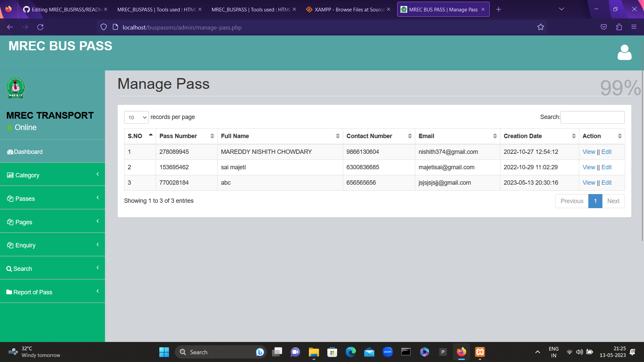The width and height of the screenshot is (644, 362).
Task: Close the MREC BUS PASS Manage Pass tab
Action: (x=483, y=9)
